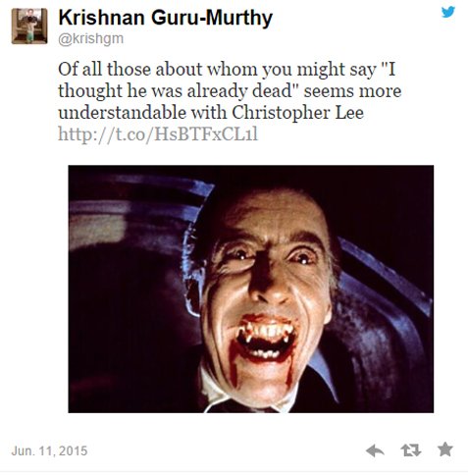Retweet this tweet using the retweet icon
Viewport: 468px width, 476px height.
pos(411,450)
